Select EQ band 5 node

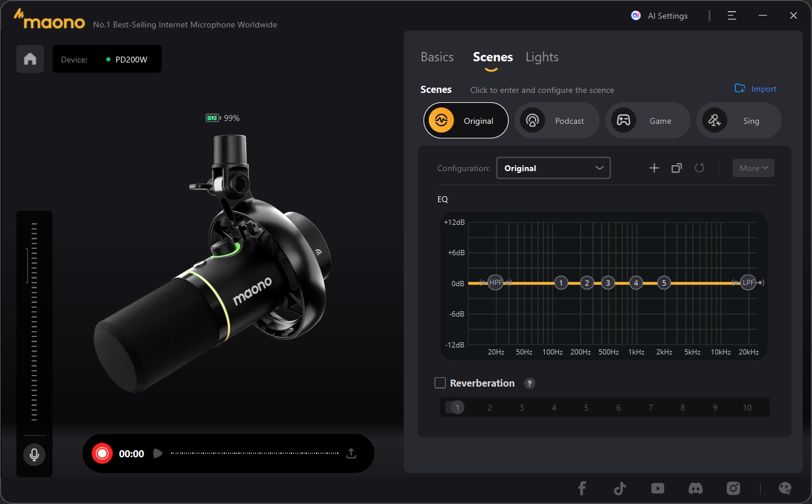(x=664, y=283)
